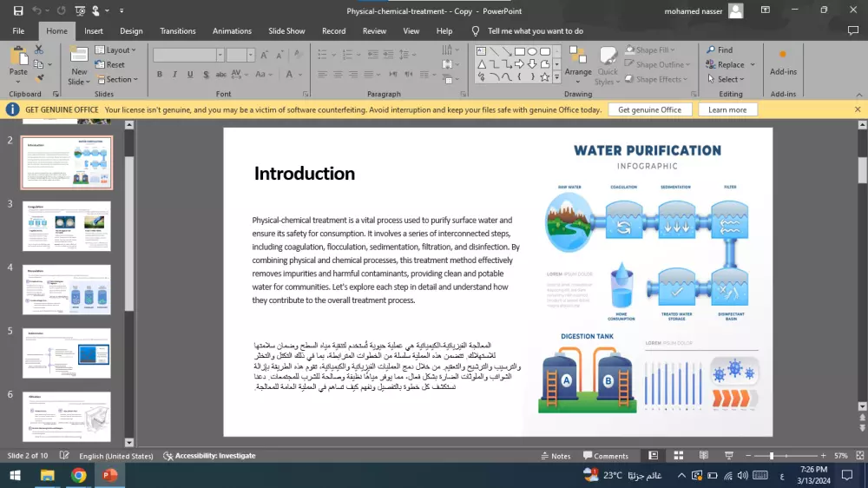Click the Add-ins icon
This screenshot has height=488, width=868.
783,59
